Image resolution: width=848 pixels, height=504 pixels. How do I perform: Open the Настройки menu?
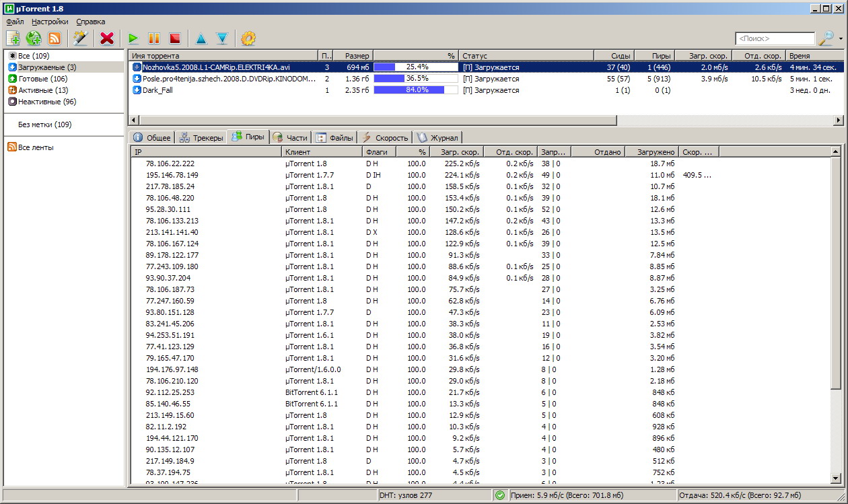point(50,22)
